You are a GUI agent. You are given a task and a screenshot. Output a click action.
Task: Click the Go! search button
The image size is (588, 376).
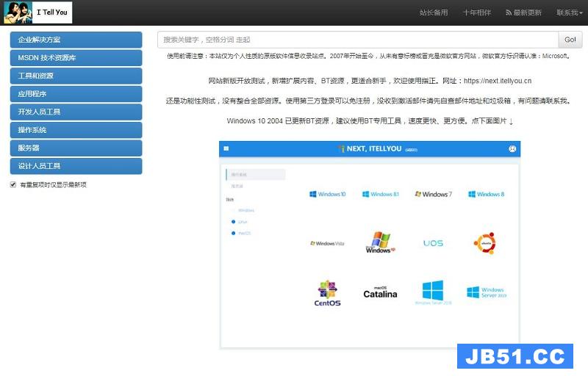tap(570, 40)
